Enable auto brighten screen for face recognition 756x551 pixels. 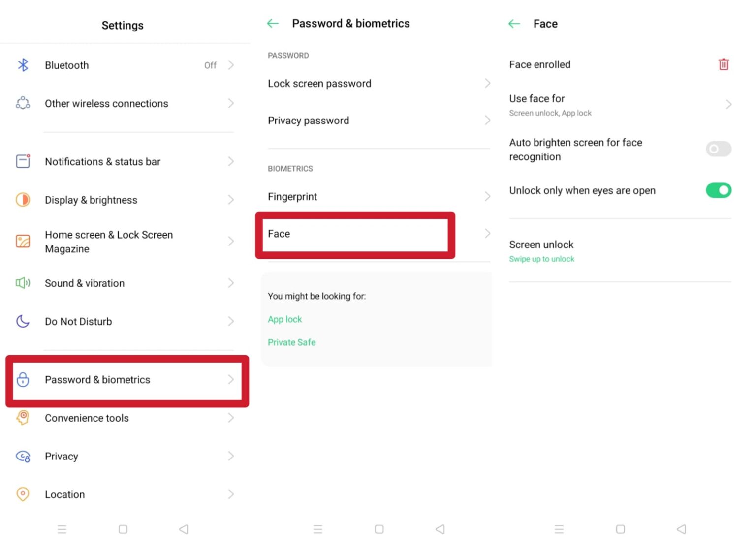(718, 149)
